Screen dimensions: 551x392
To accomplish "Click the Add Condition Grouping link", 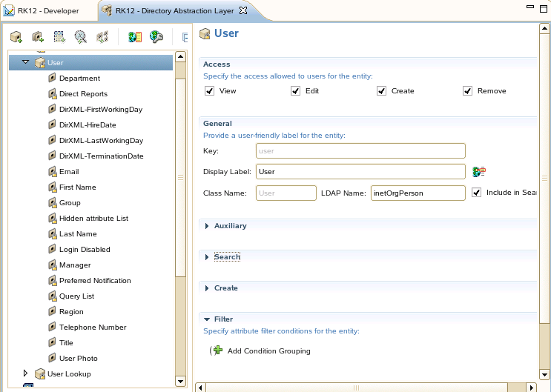I will pos(268,351).
